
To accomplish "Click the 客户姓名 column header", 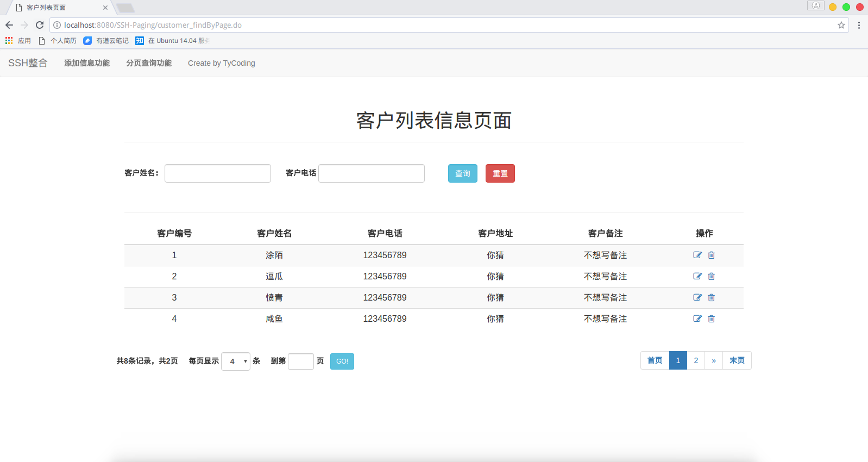I will click(x=274, y=233).
